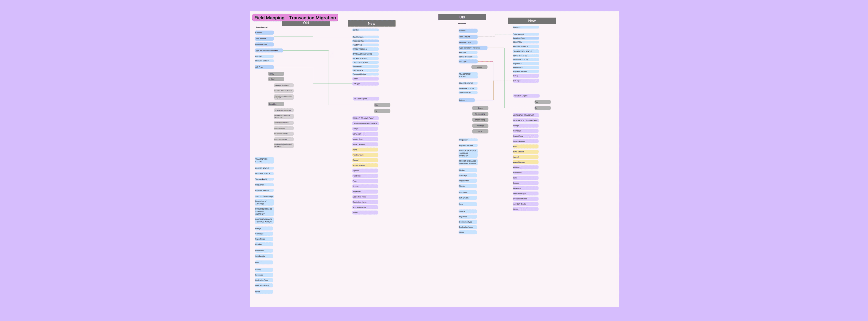Screen dimensions: 868x321
Task: Click "Contact" under the Donations old heading
Action: [264, 33]
